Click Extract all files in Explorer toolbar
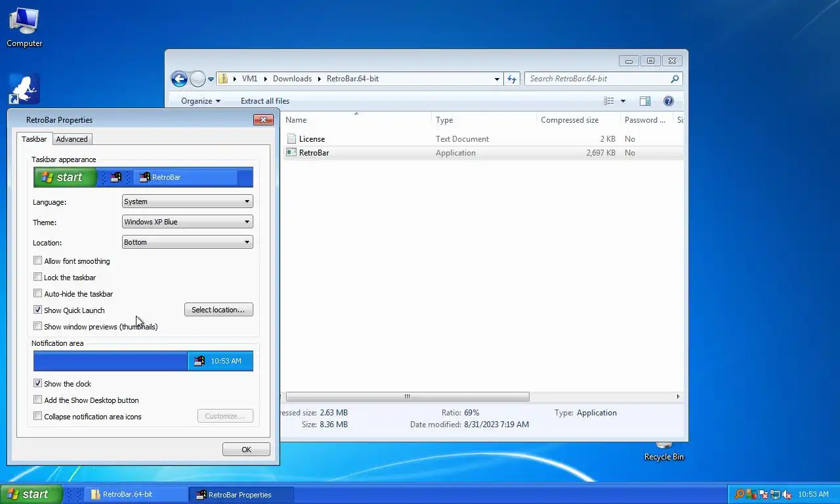The width and height of the screenshot is (840, 504). (x=265, y=101)
